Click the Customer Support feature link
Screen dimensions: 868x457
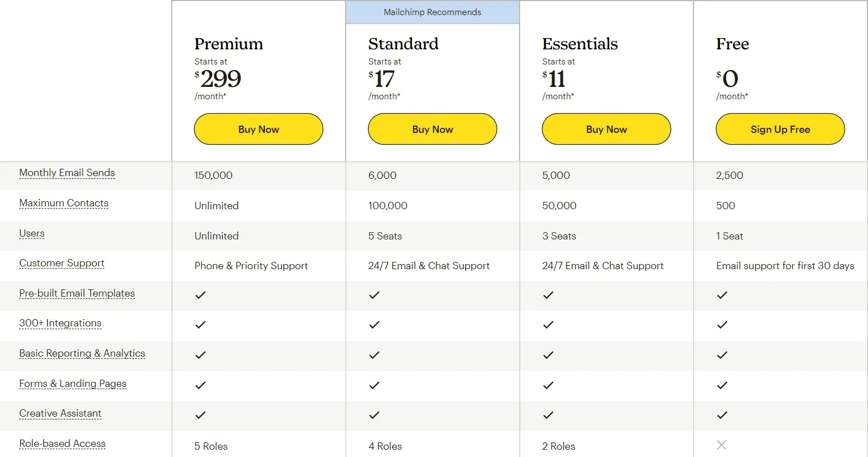point(62,263)
